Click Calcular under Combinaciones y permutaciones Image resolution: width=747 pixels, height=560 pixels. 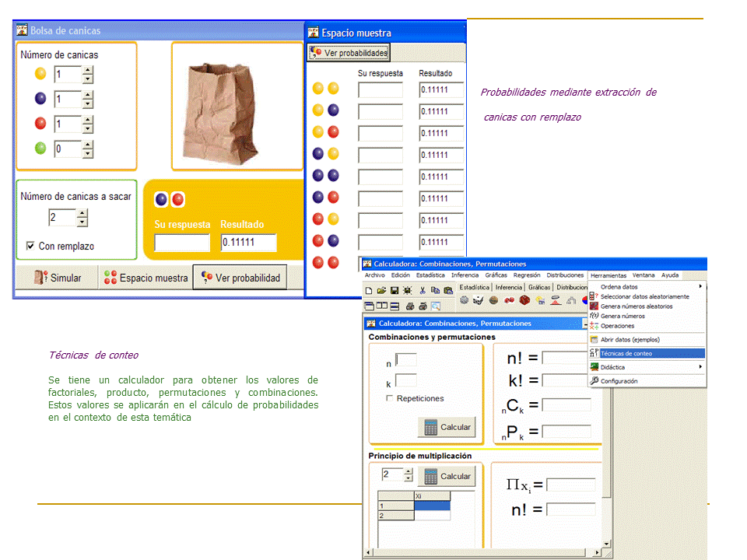[x=447, y=427]
